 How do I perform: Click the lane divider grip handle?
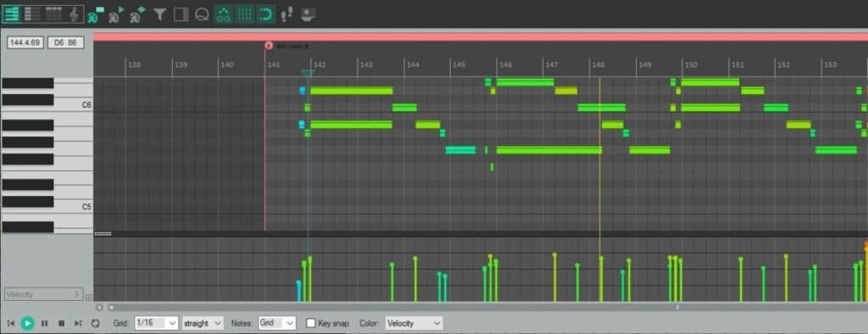(103, 234)
